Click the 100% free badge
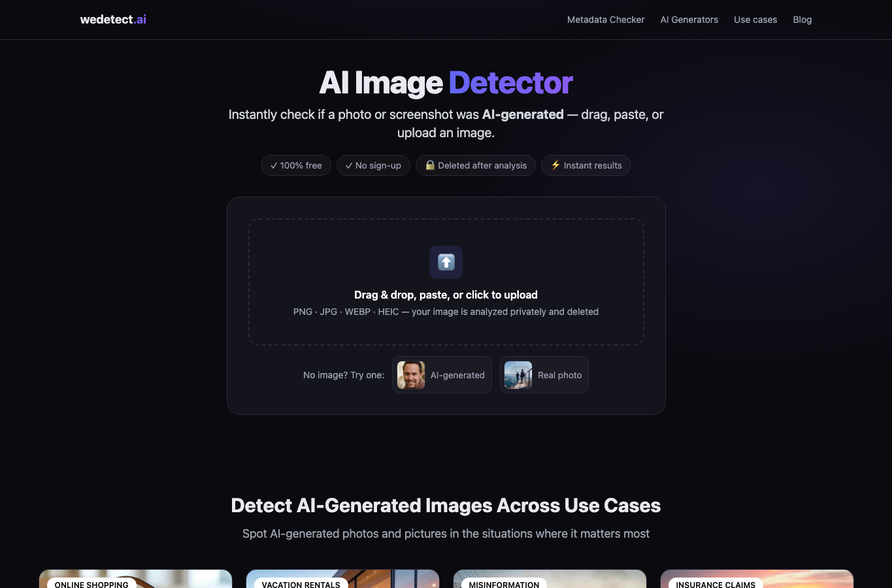This screenshot has height=588, width=892. (296, 165)
